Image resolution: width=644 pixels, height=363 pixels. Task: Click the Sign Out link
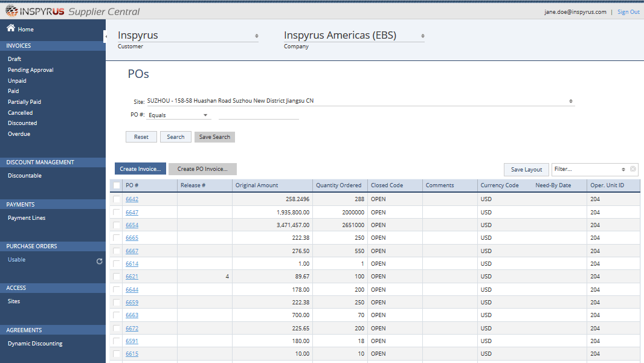[x=628, y=12]
